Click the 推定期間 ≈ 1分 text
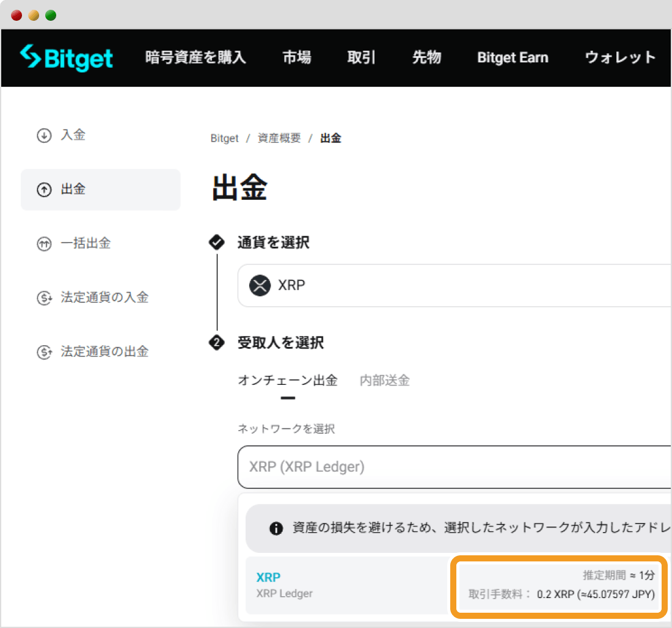 pyautogui.click(x=619, y=575)
